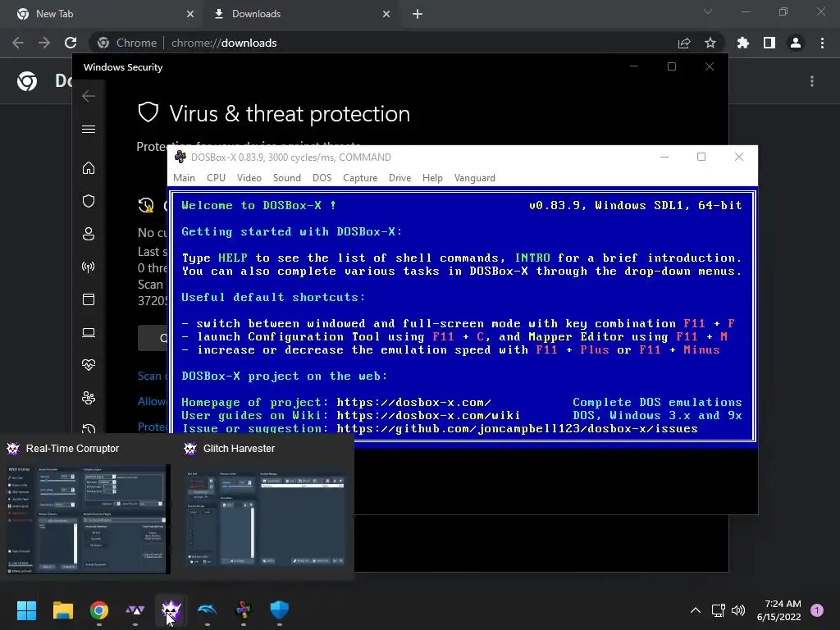Open the Capture menu in DOSBox-X
The height and width of the screenshot is (630, 840).
pos(360,178)
